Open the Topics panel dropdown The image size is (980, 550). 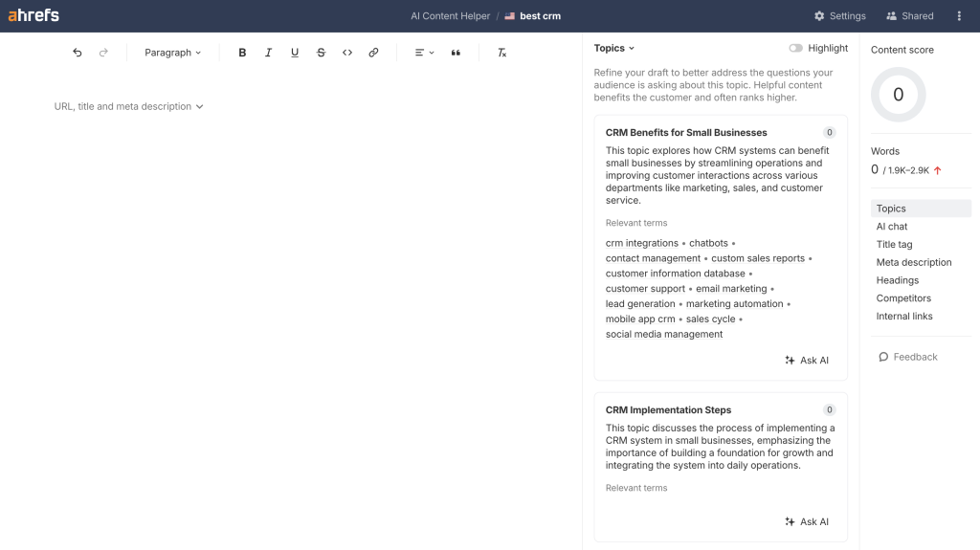pyautogui.click(x=613, y=48)
